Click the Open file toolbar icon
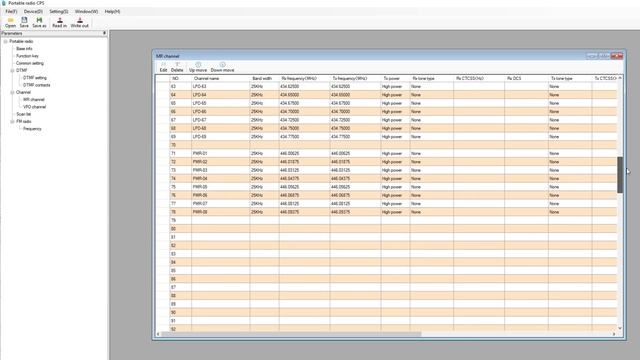 tap(10, 22)
